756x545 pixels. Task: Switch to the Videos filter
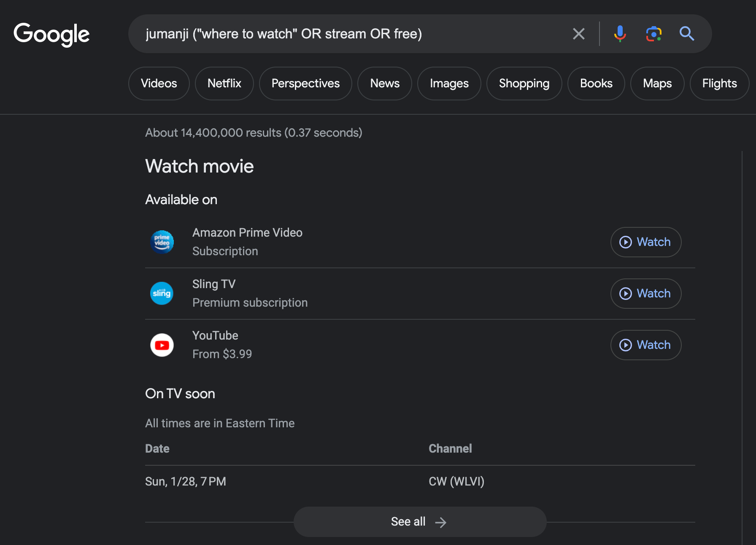159,84
